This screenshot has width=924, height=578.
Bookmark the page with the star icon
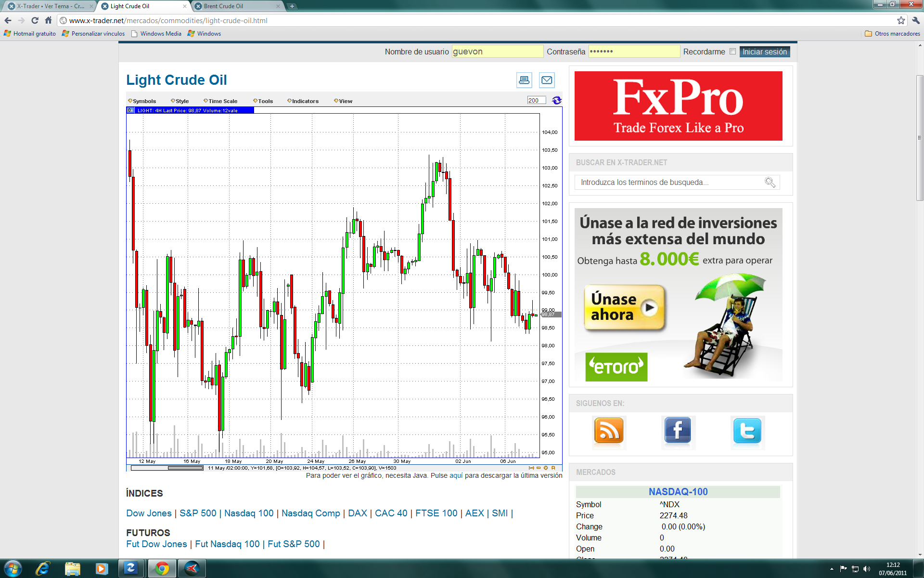(901, 20)
